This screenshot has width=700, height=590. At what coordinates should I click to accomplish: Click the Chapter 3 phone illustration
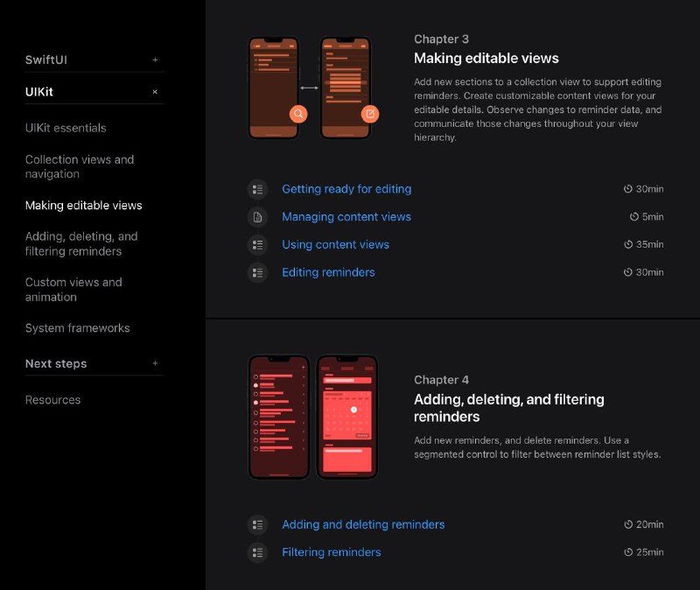[313, 88]
